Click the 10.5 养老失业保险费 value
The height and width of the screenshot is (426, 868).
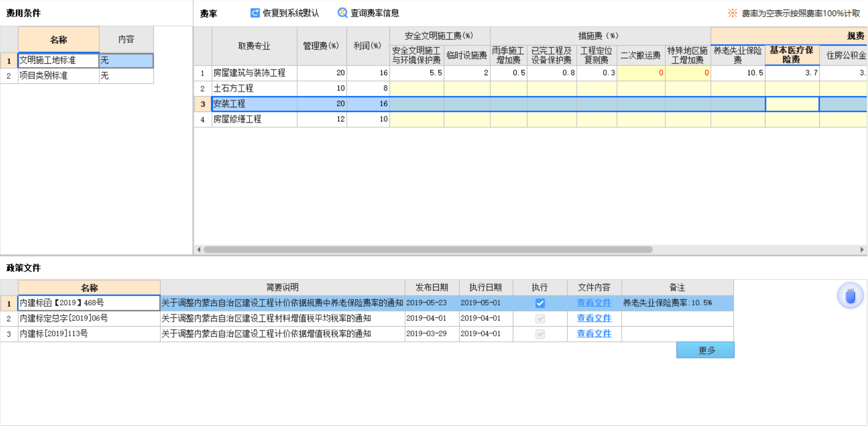click(x=738, y=73)
